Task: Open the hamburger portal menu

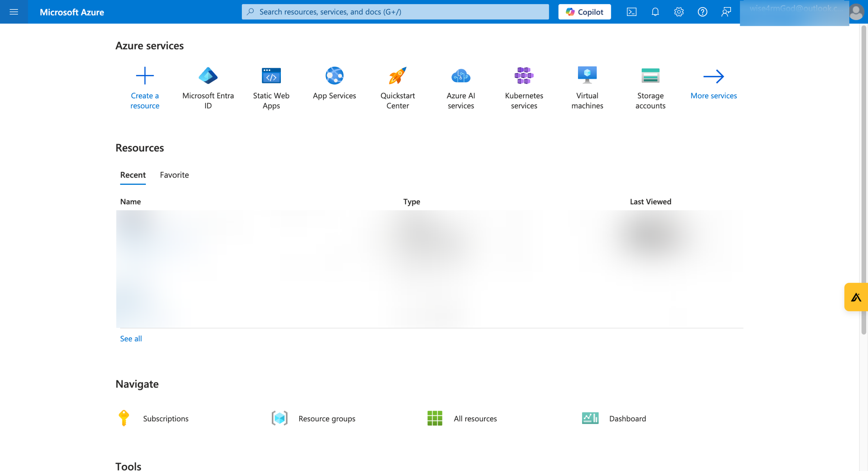Action: (x=14, y=12)
